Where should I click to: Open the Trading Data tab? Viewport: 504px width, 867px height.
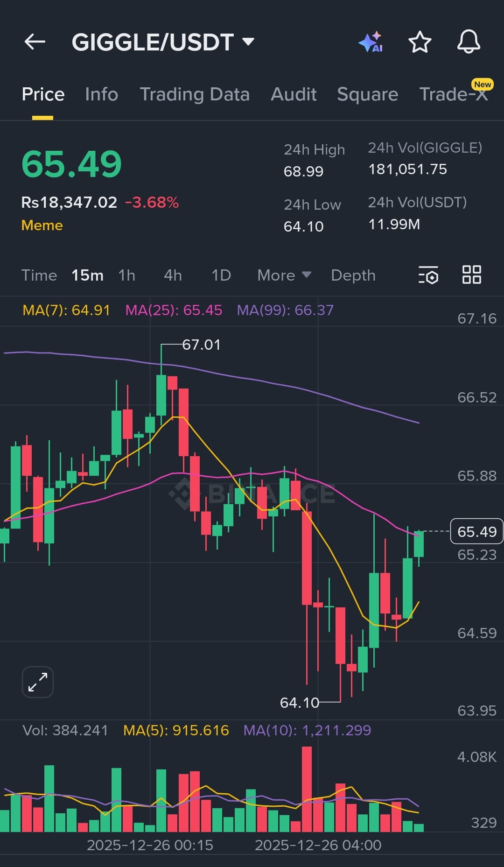(x=195, y=94)
